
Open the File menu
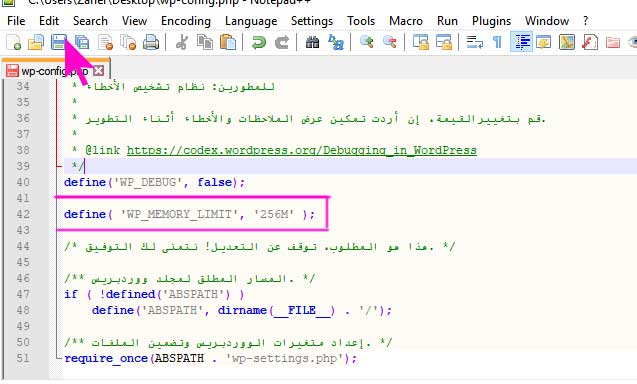[x=16, y=21]
